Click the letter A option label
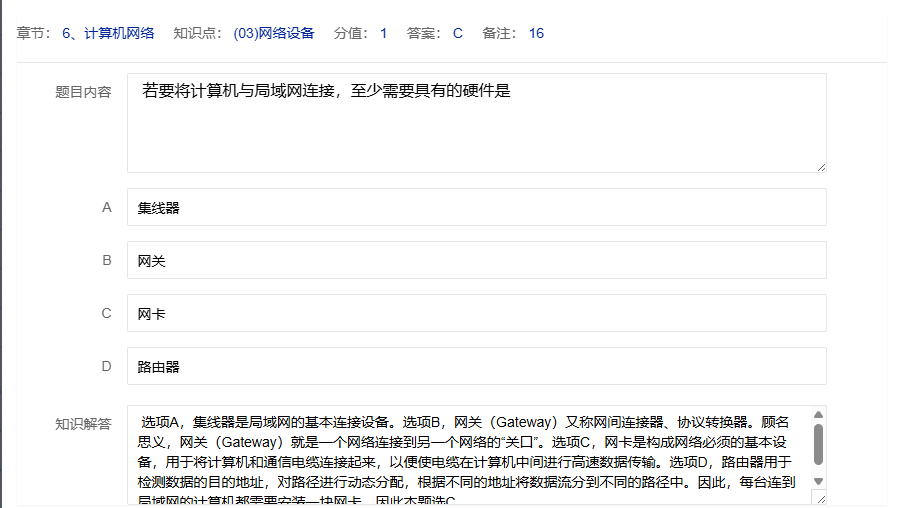The image size is (902, 508). click(107, 208)
